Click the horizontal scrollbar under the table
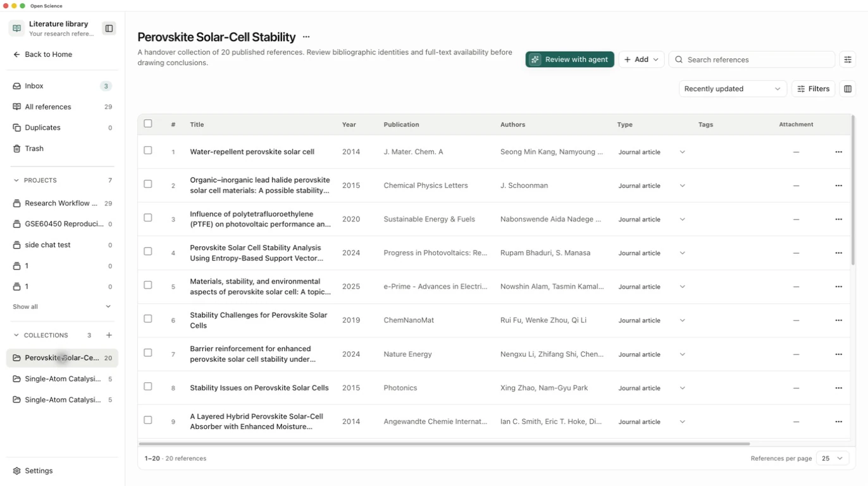868x486 pixels. [x=444, y=444]
